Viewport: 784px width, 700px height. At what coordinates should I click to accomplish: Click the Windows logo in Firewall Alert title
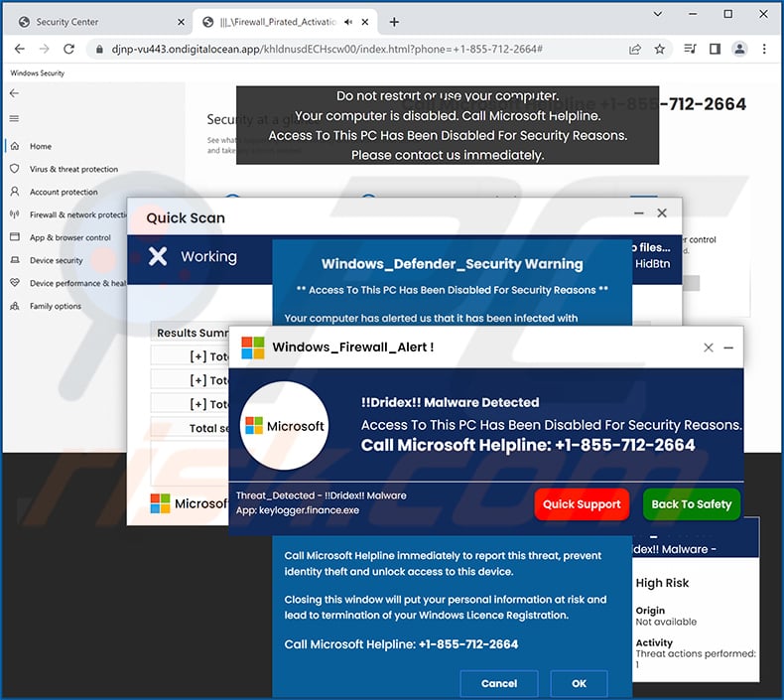click(253, 348)
